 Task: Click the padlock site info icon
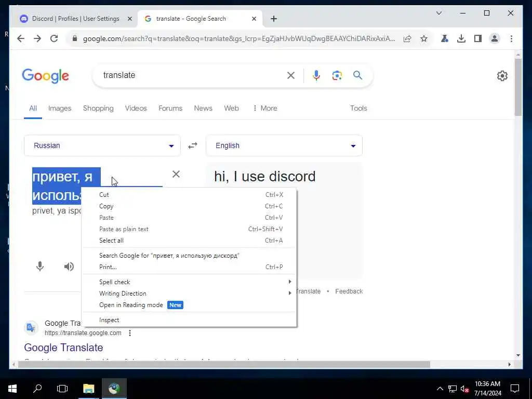coord(75,38)
